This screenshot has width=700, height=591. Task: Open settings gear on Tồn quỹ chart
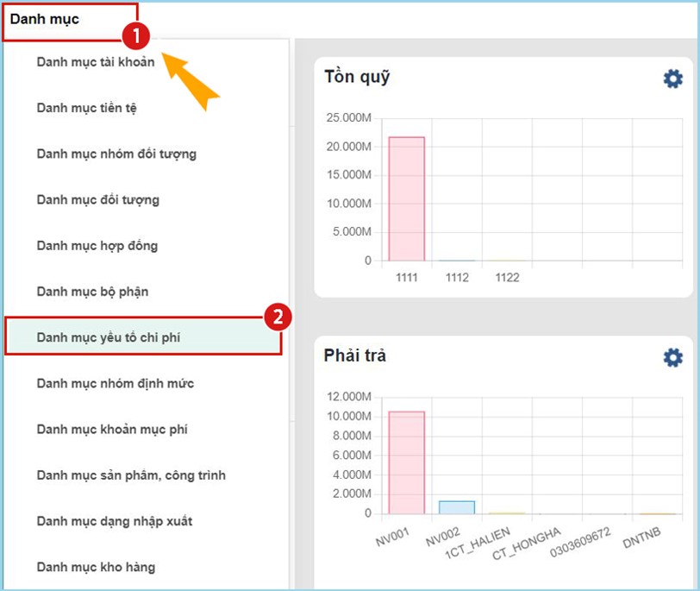coord(672,79)
